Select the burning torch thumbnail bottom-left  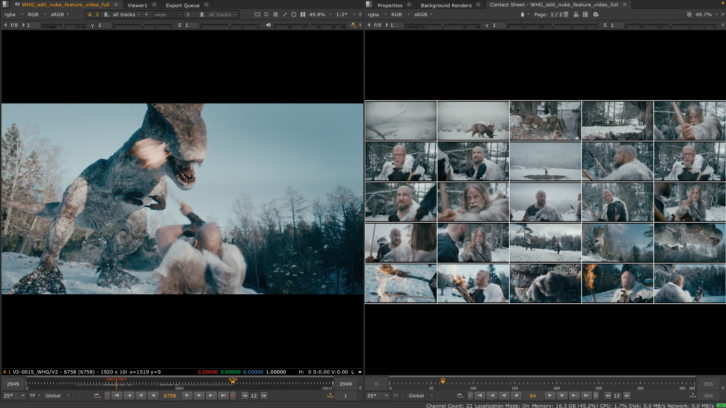coord(401,283)
